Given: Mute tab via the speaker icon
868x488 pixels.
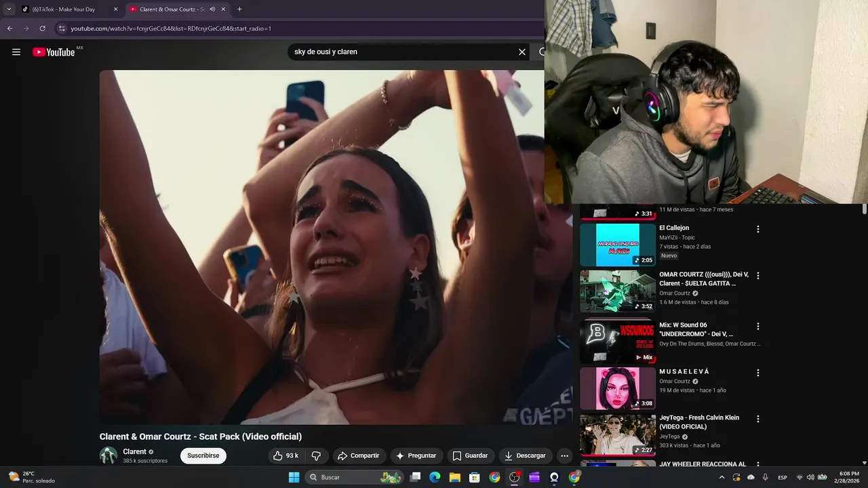Looking at the screenshot, I should pos(212,9).
